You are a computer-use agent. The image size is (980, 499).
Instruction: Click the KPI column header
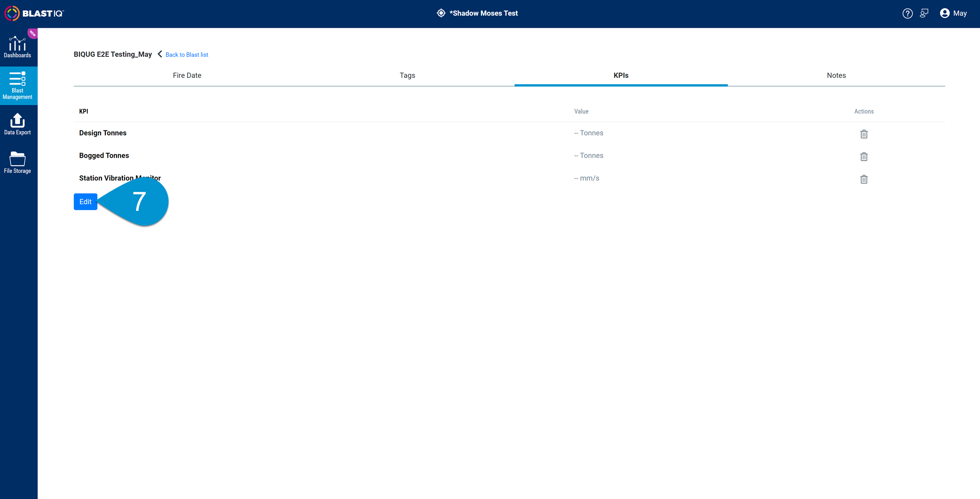[x=84, y=111]
